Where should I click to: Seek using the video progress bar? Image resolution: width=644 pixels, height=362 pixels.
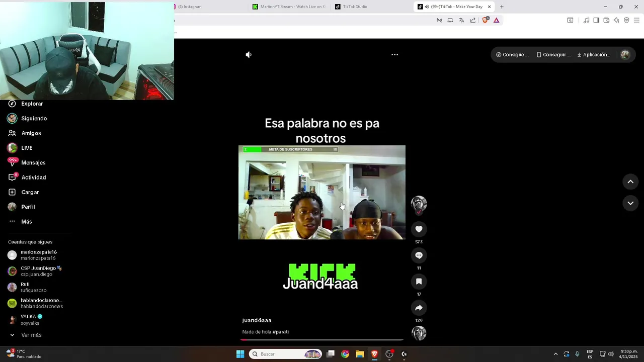click(x=322, y=340)
